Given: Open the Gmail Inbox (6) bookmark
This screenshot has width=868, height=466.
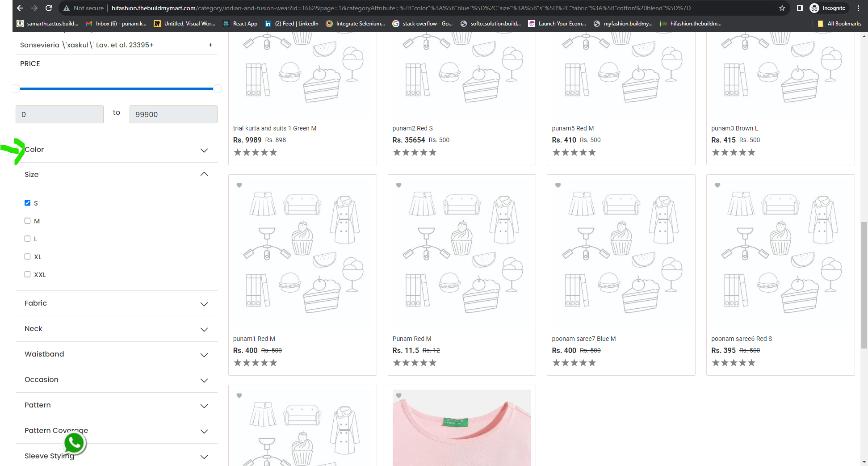Looking at the screenshot, I should [x=116, y=24].
